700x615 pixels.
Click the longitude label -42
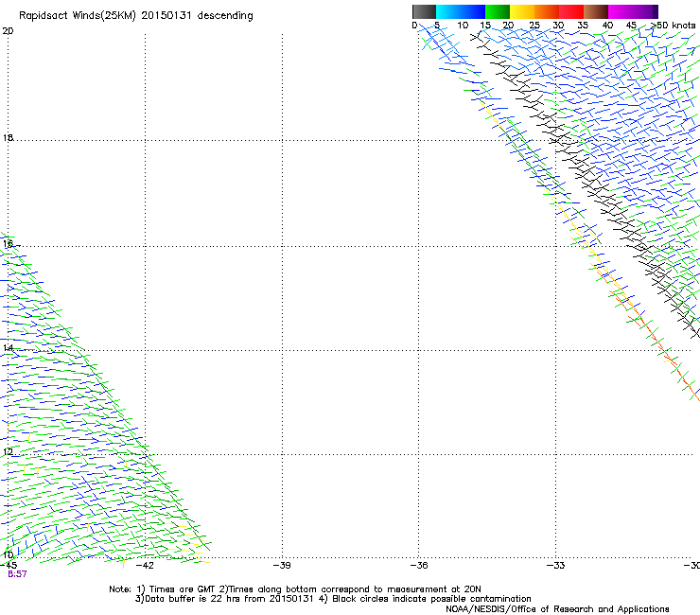pyautogui.click(x=145, y=566)
